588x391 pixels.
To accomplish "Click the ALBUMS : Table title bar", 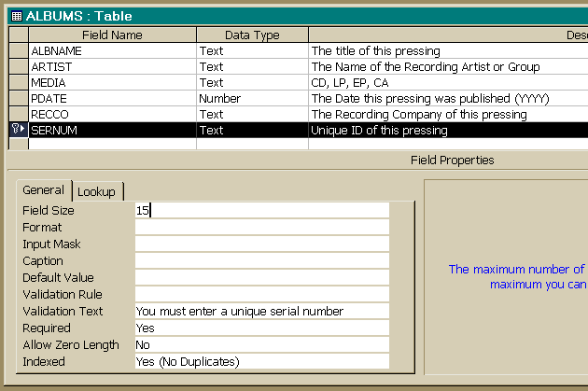I will point(298,16).
